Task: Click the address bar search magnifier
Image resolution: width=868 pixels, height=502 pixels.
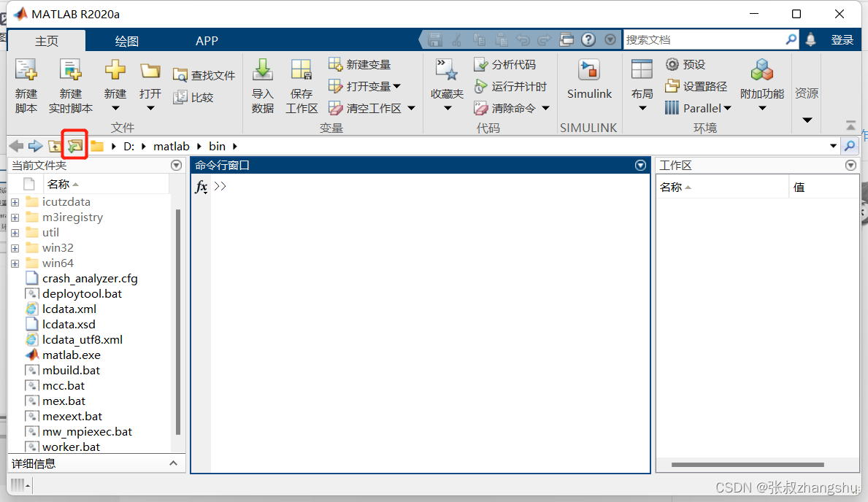Action: (849, 146)
